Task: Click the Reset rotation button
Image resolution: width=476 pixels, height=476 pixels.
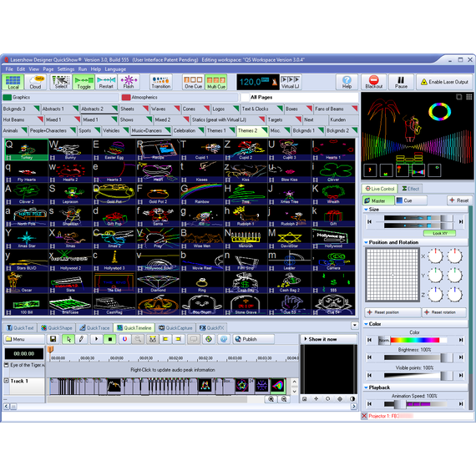Action: 443,312
